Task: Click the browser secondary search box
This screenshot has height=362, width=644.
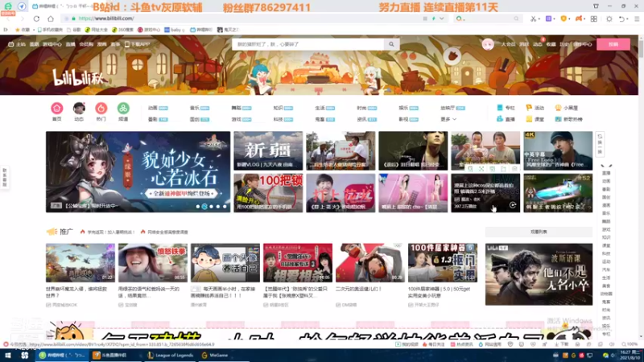Action: click(488, 19)
